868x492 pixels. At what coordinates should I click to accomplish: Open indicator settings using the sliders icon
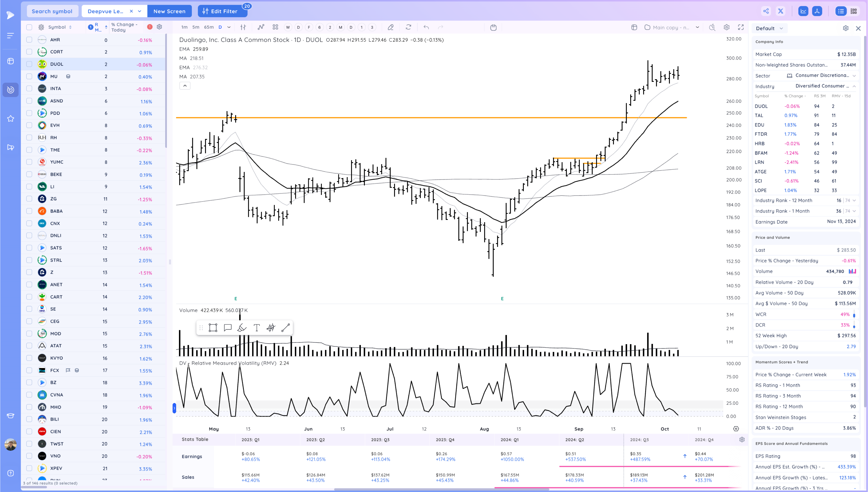[243, 27]
